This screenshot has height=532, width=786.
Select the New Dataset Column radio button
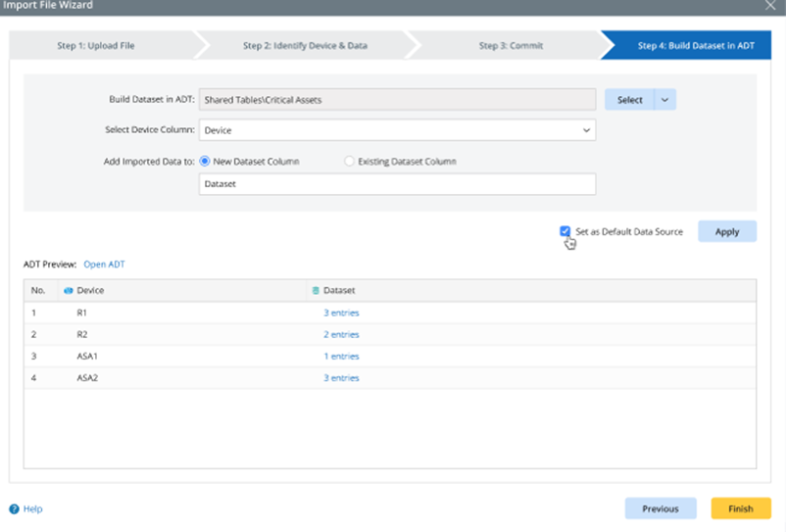pos(205,162)
